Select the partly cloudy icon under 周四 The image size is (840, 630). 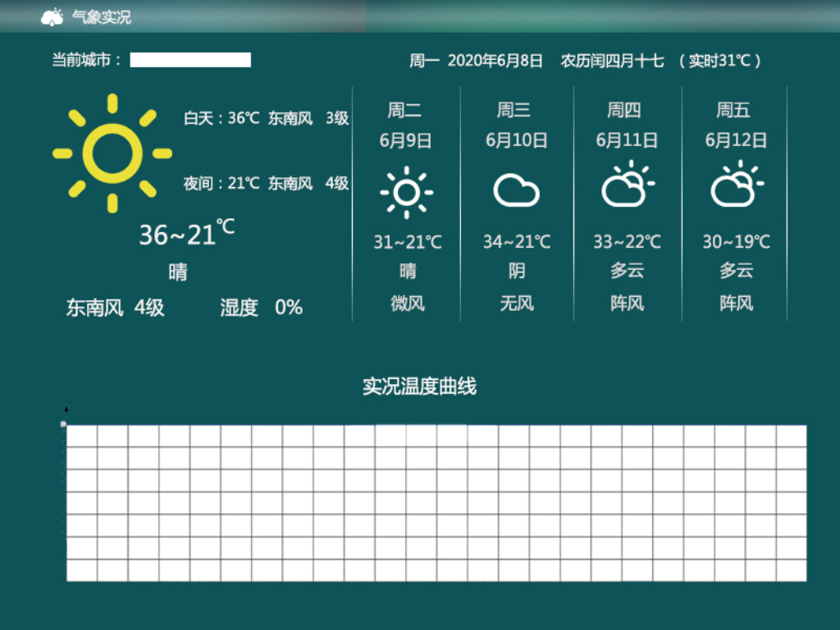pos(628,187)
